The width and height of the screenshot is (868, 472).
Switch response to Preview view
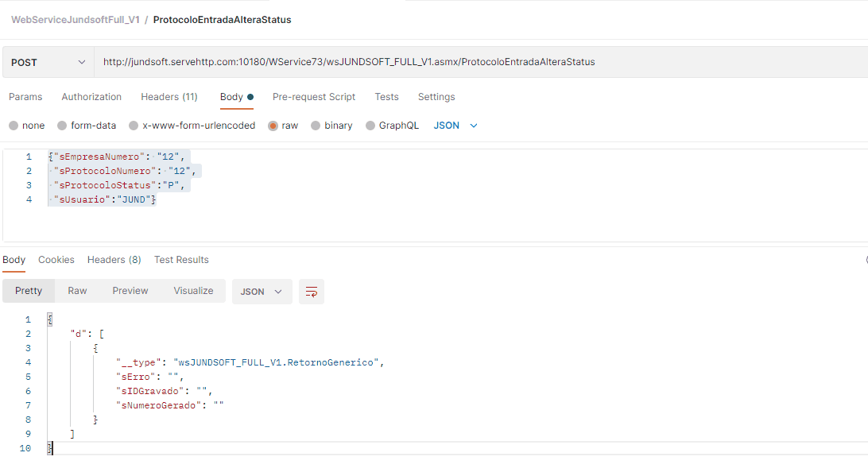[x=130, y=291]
